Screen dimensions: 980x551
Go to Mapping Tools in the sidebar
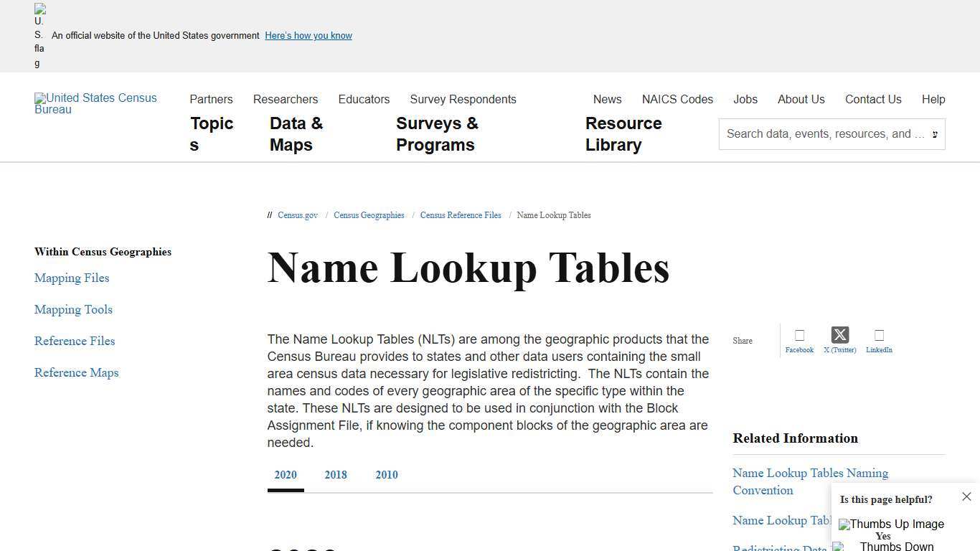(73, 309)
